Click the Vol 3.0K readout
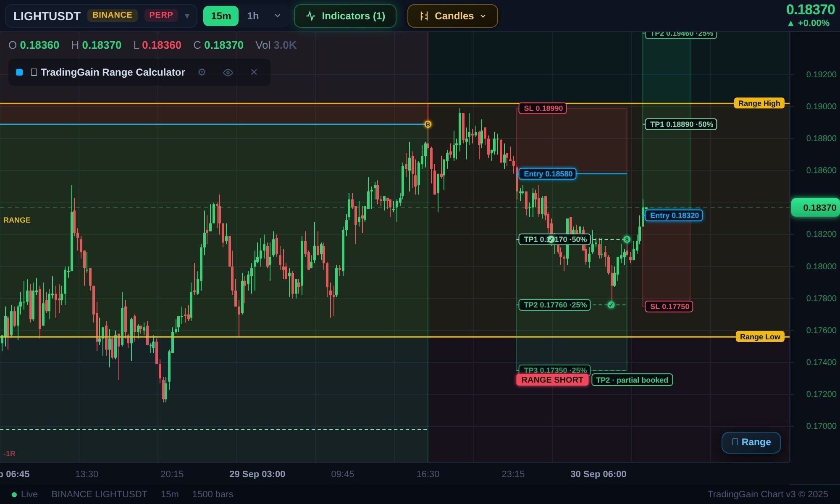Viewport: 840px width, 504px height. pos(276,45)
